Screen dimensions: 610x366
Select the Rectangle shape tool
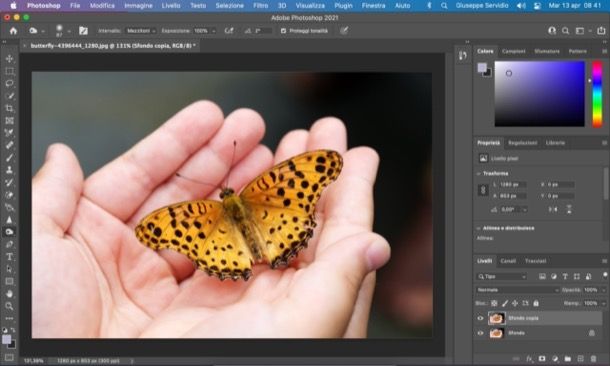pyautogui.click(x=9, y=281)
